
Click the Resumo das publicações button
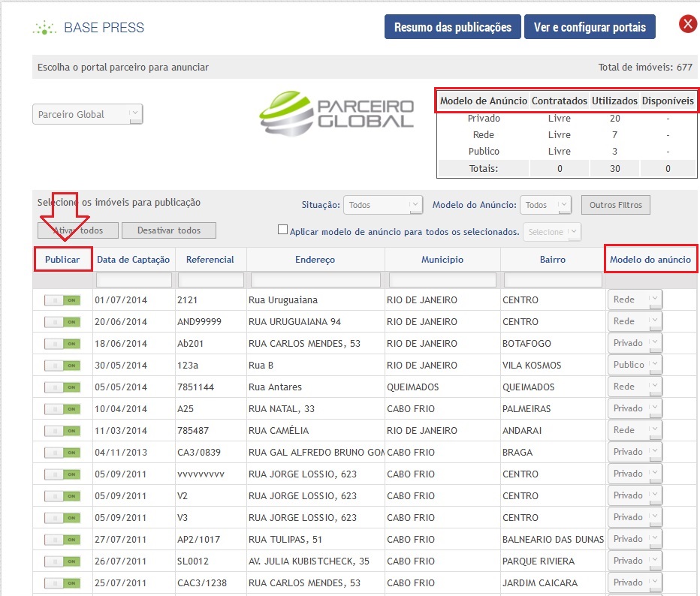pyautogui.click(x=452, y=27)
